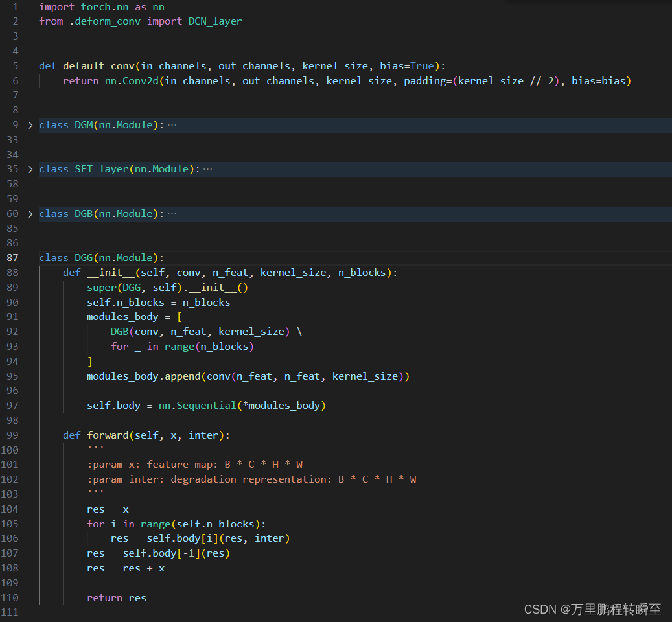Expand the folded class SFT_layer chevron
Image resolution: width=672 pixels, height=622 pixels.
(x=30, y=169)
